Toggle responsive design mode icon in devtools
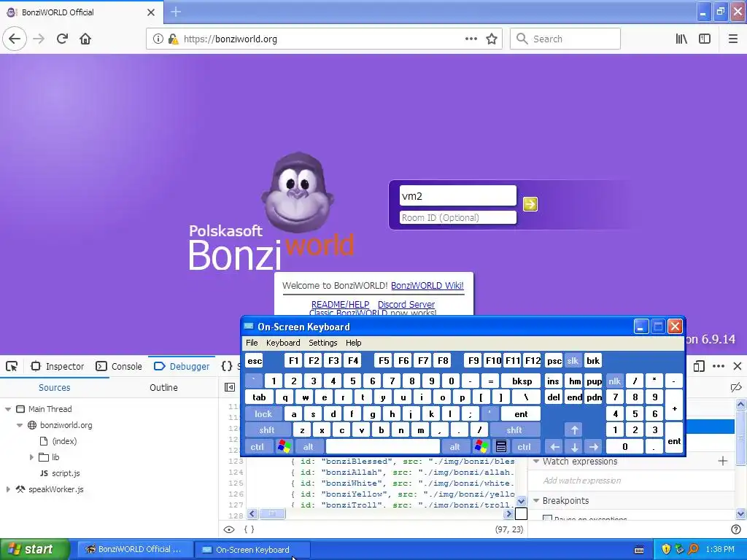Viewport: 747px width, 560px height. pos(699,366)
